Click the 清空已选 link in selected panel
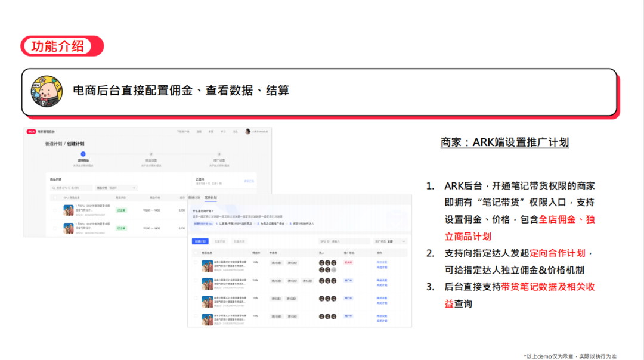Image resolution: width=644 pixels, height=360 pixels. [x=249, y=181]
